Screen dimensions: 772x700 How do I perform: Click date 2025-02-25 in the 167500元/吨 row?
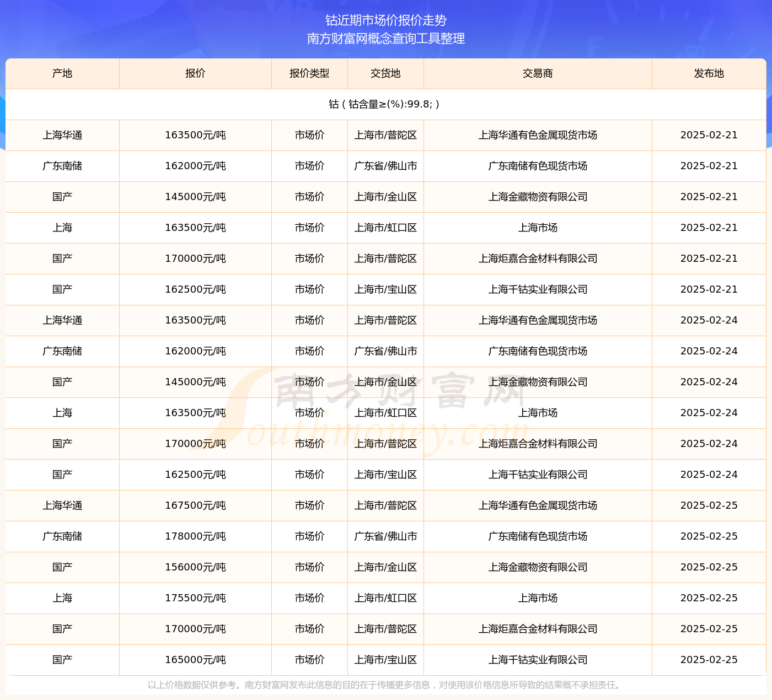[709, 505]
